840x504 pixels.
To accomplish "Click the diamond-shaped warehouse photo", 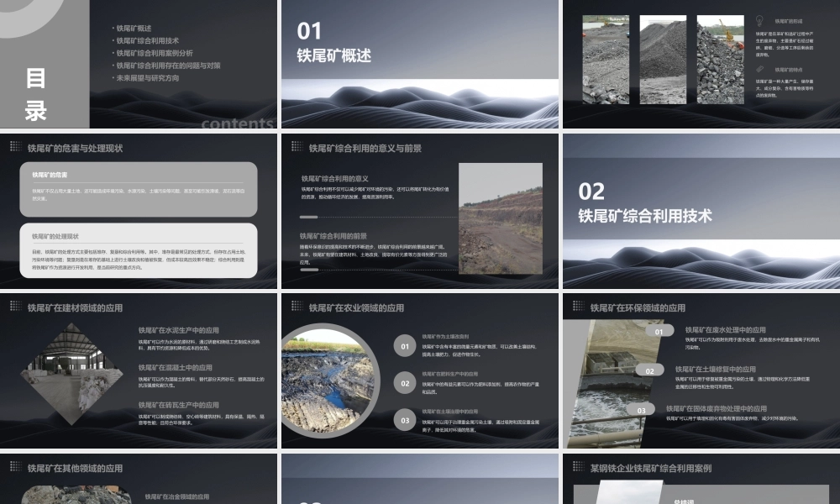I will pyautogui.click(x=72, y=372).
